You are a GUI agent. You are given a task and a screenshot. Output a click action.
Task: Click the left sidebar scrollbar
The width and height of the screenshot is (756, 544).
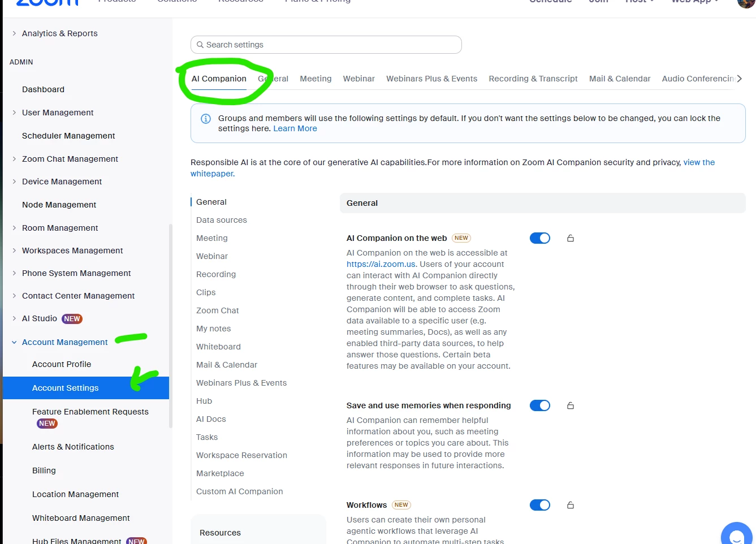tap(170, 326)
